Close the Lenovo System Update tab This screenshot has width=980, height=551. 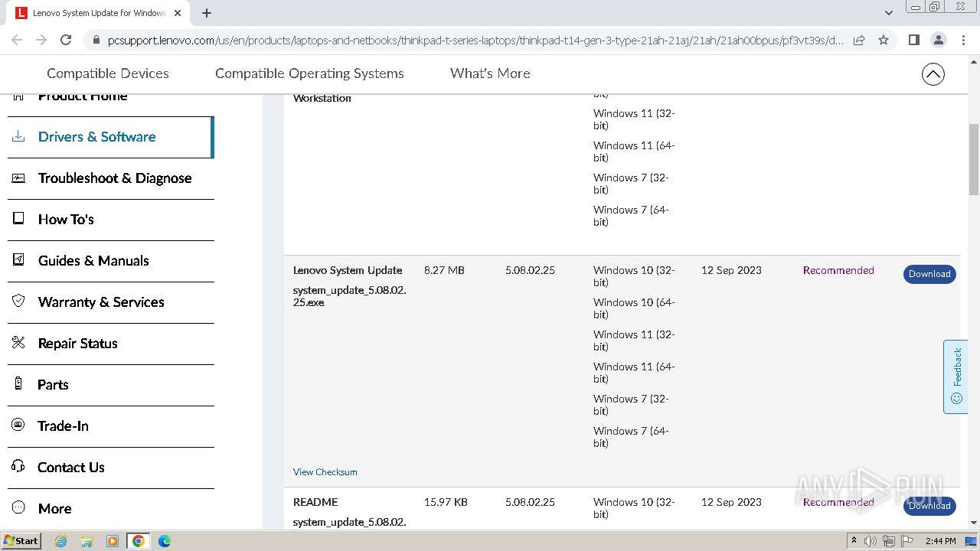[x=177, y=13]
